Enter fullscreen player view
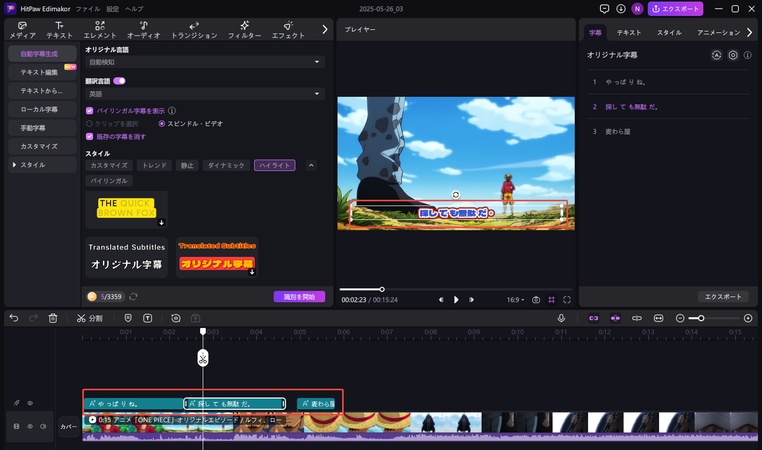Viewport: 762px width, 450px height. (567, 300)
